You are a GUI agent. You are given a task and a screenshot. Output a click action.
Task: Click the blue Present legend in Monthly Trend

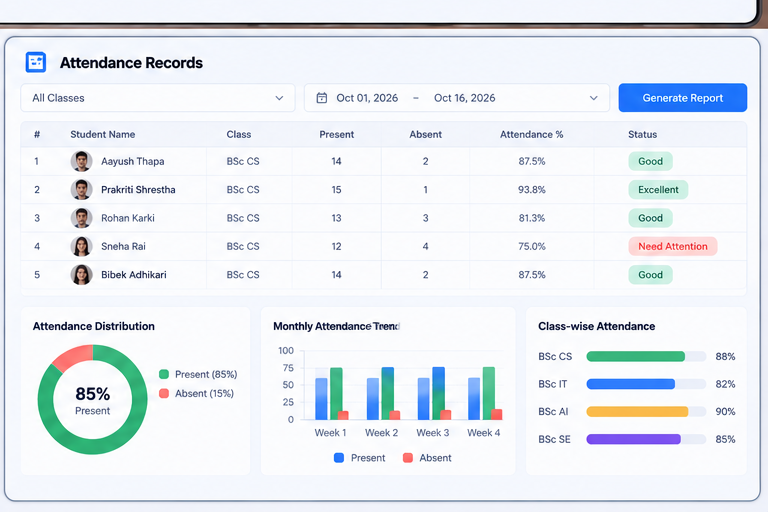[x=339, y=458]
